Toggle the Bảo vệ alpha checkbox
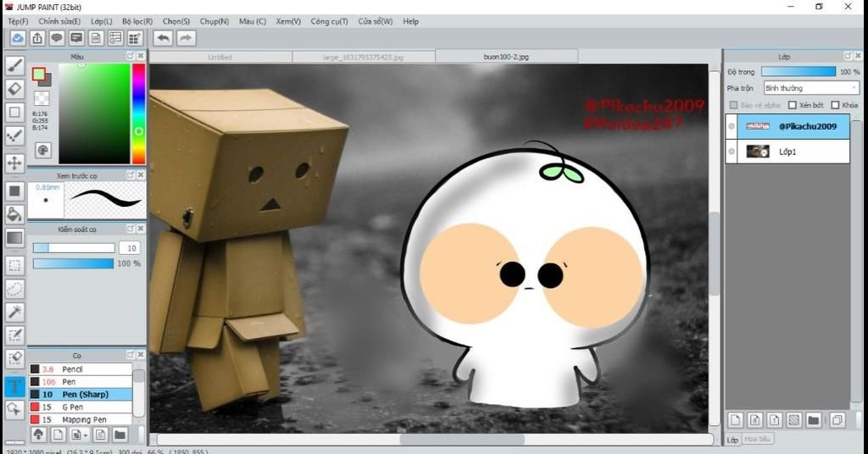The width and height of the screenshot is (868, 454). coord(733,105)
